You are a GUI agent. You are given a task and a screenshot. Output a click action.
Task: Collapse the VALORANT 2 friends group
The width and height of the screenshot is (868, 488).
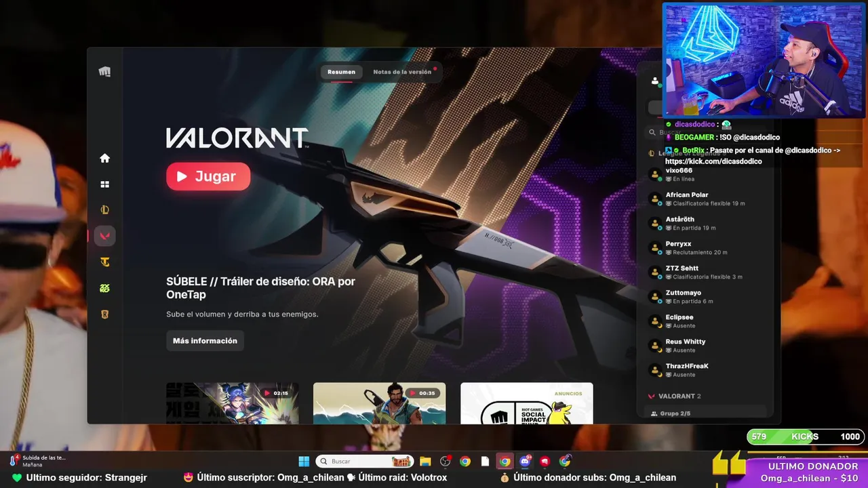point(675,396)
